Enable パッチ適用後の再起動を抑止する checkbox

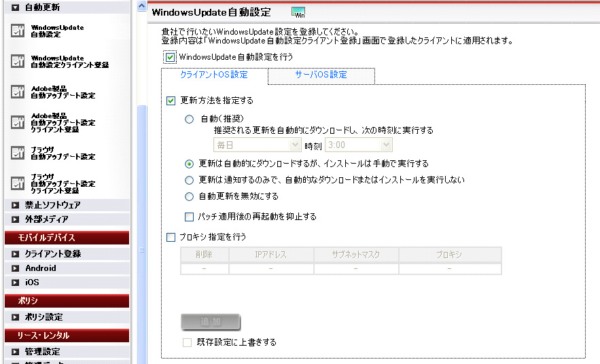pos(189,217)
